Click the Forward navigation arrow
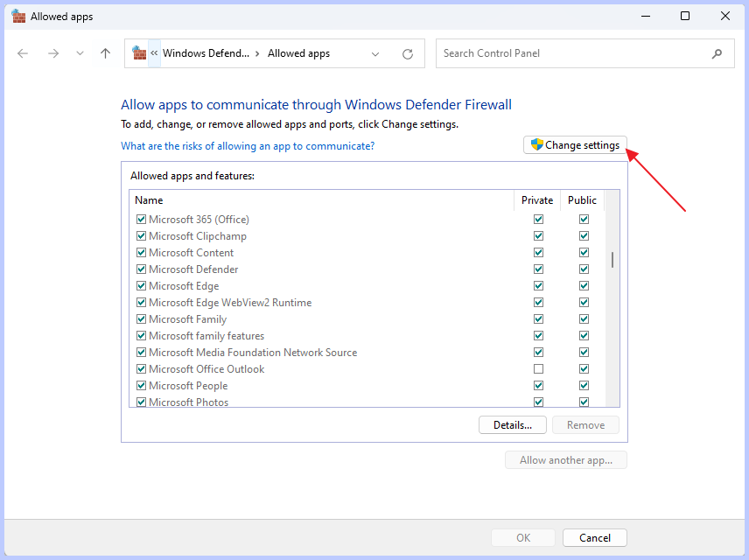 [x=53, y=53]
